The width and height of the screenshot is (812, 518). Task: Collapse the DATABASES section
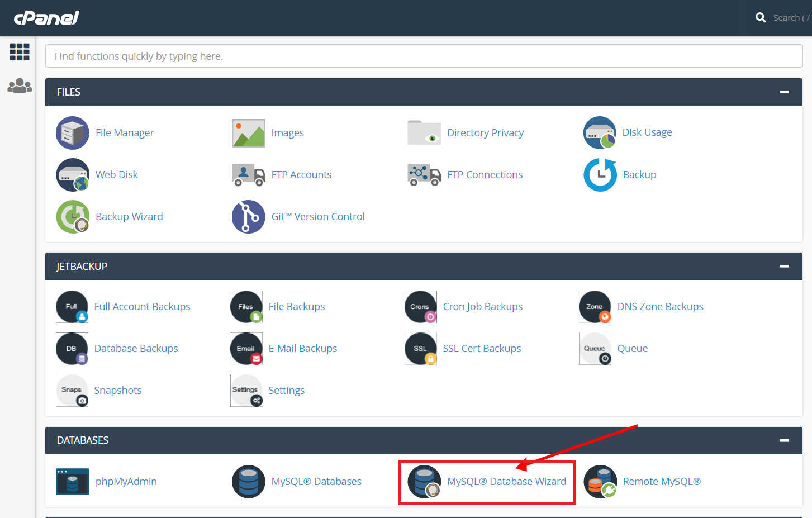point(784,441)
